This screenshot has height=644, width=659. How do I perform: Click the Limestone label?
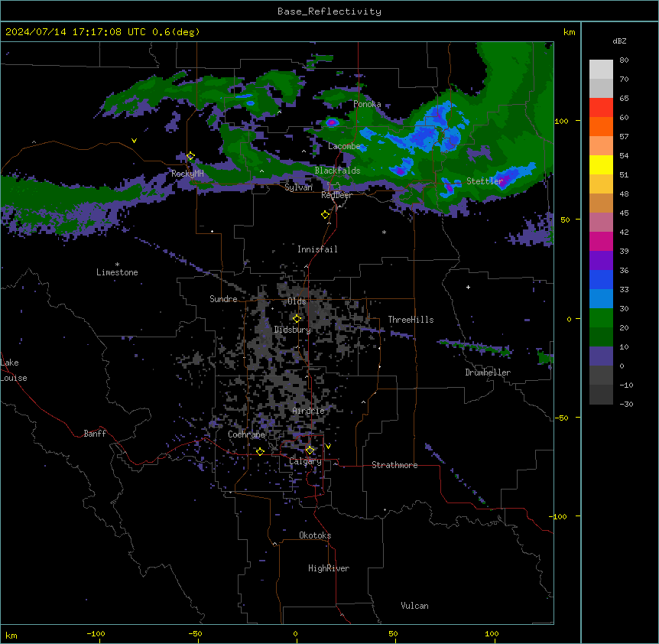117,272
